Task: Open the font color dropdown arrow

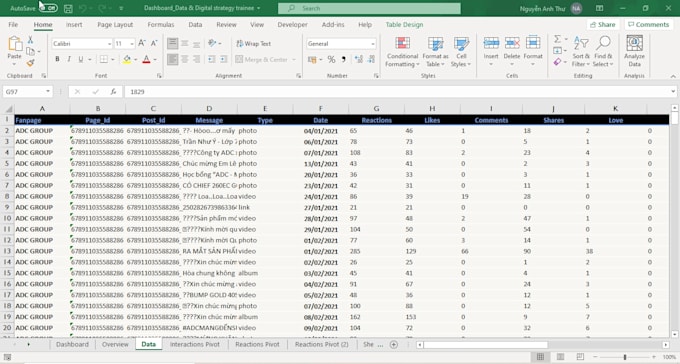Action: tap(155, 59)
